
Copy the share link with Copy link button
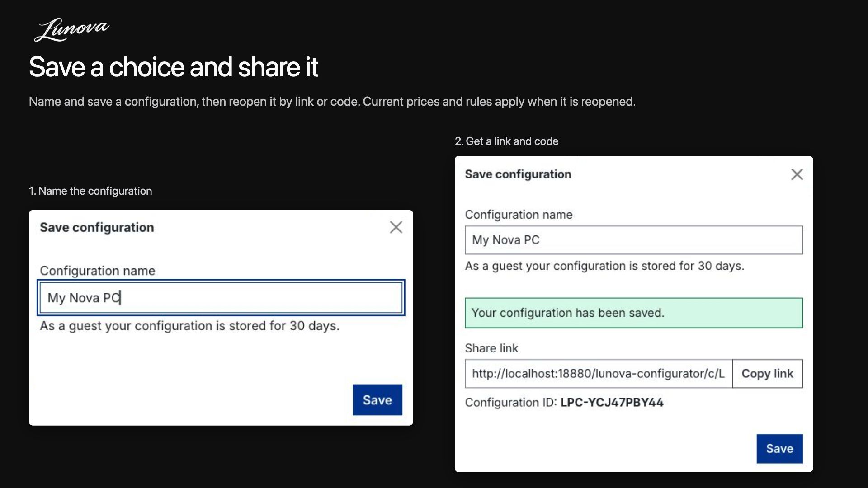[768, 374]
